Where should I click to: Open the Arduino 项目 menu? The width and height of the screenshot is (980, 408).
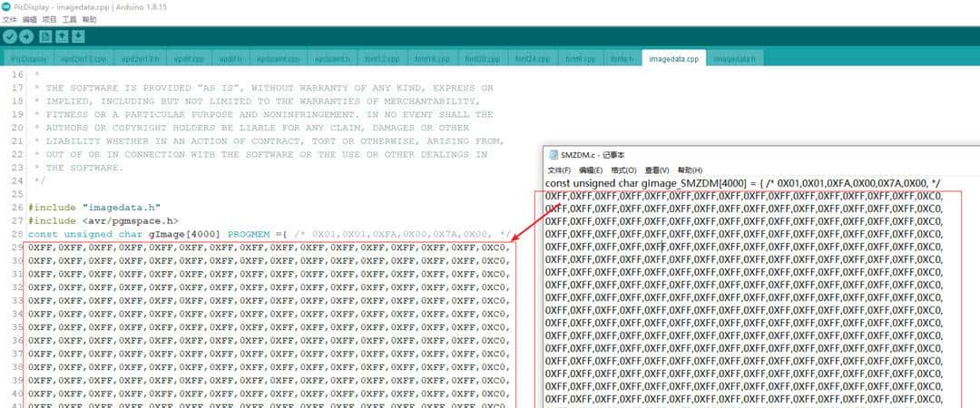[50, 19]
